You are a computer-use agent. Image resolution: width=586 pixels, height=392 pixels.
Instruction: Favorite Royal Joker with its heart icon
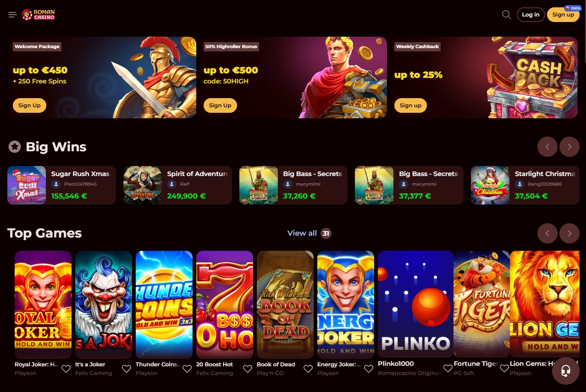66,369
